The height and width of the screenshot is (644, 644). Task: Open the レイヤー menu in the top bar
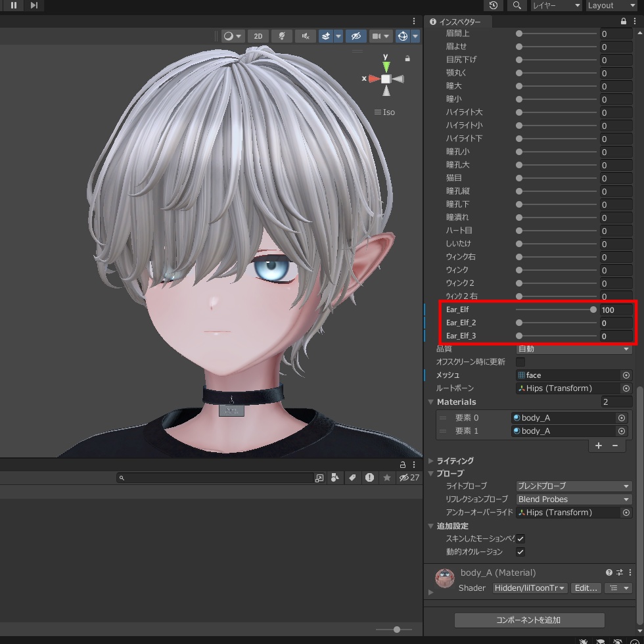click(555, 5)
